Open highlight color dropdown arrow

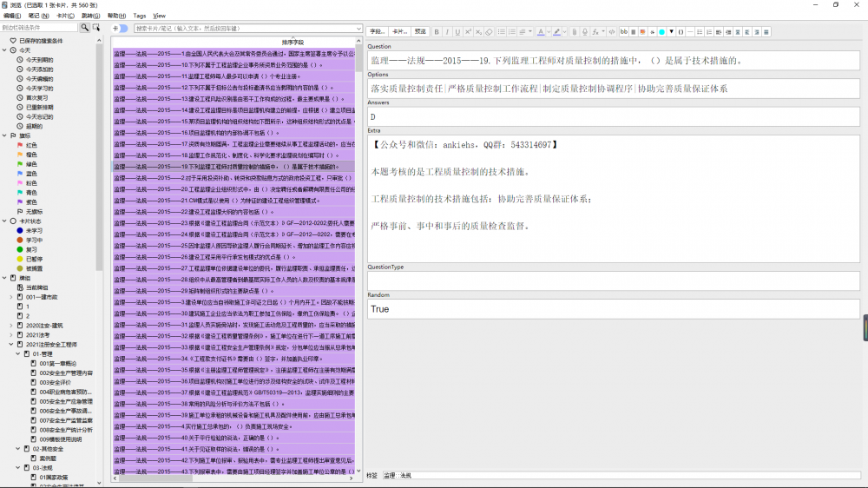(x=565, y=32)
